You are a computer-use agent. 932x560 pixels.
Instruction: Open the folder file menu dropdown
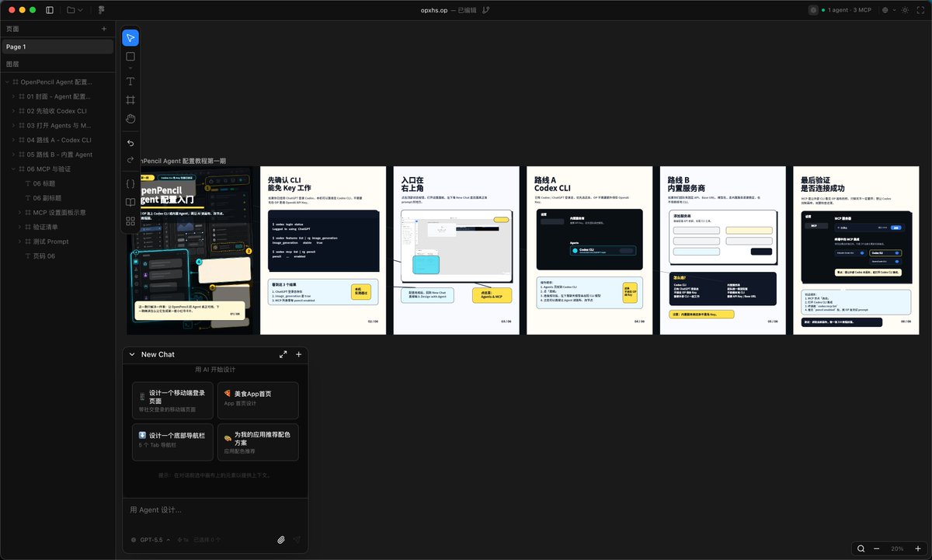(75, 10)
